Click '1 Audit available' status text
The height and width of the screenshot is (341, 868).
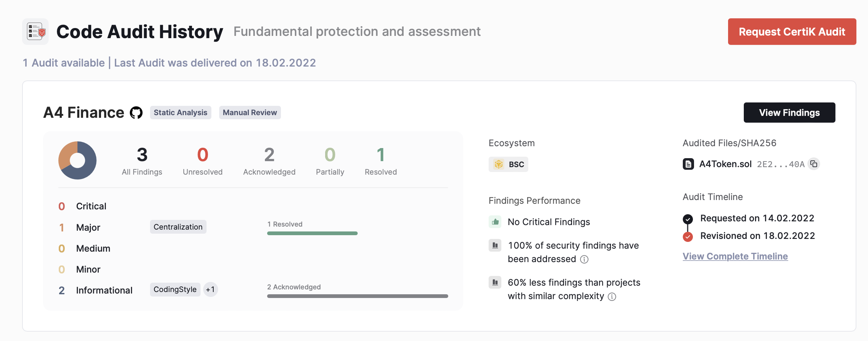pos(64,63)
